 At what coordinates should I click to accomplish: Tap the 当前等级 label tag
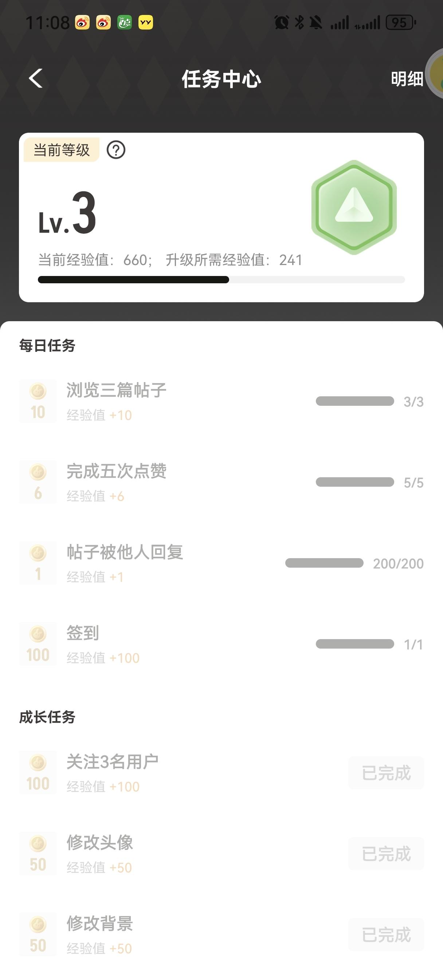(x=62, y=150)
